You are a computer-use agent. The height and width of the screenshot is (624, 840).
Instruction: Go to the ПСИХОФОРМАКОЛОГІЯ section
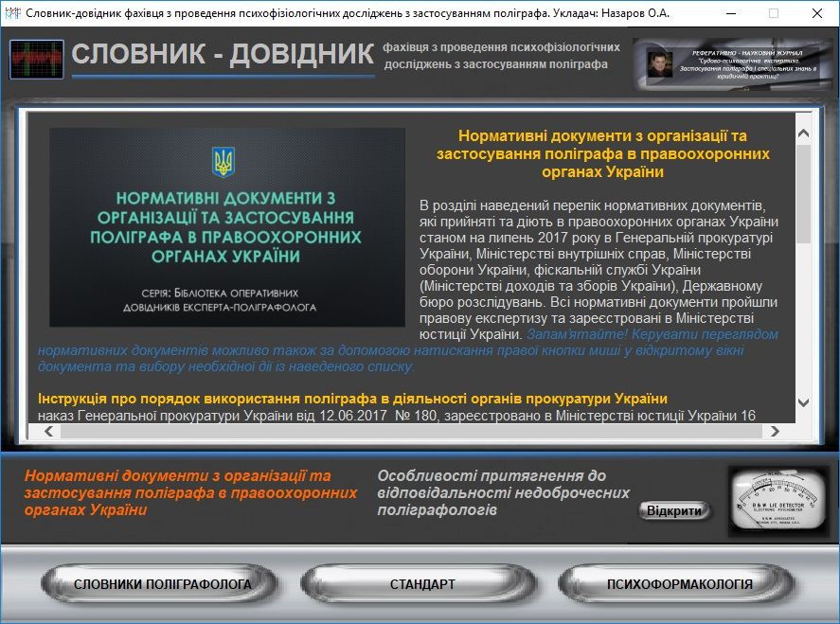(679, 584)
